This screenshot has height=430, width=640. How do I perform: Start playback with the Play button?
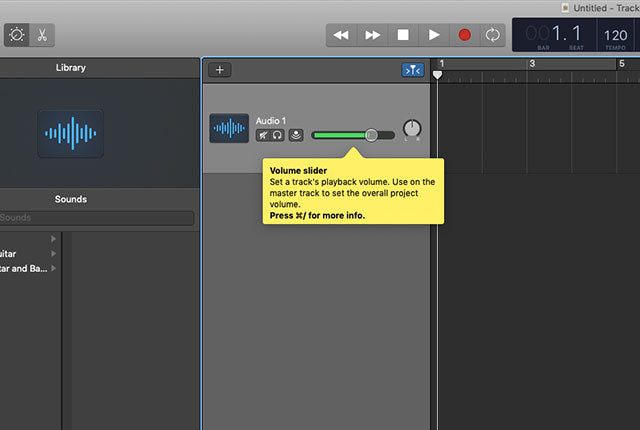pos(434,35)
